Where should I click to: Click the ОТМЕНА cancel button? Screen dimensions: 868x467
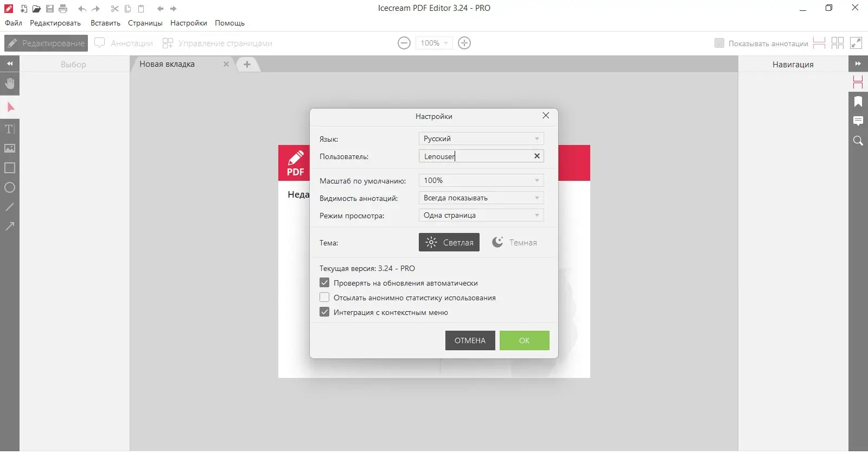pos(470,340)
